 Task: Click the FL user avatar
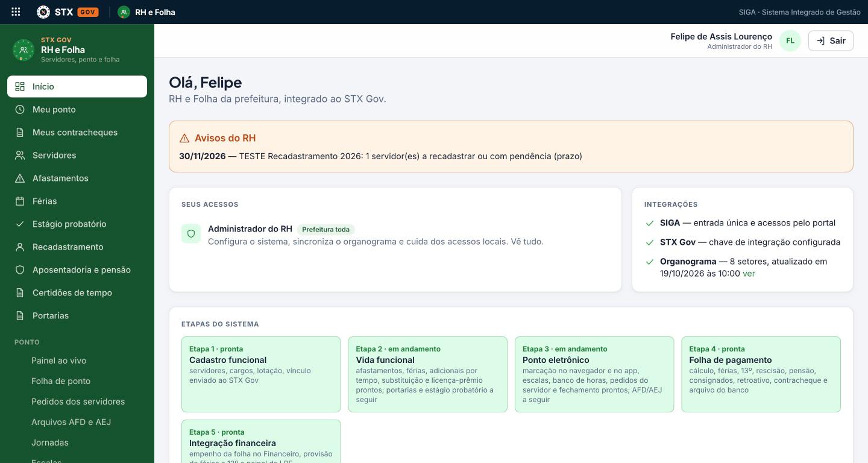pos(790,41)
